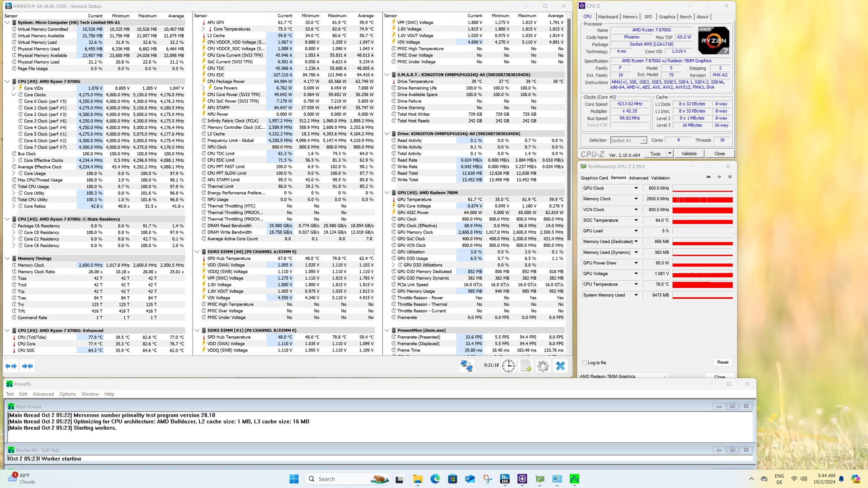Open the AMD Radeon 780M Graphics selector

[x=623, y=376]
